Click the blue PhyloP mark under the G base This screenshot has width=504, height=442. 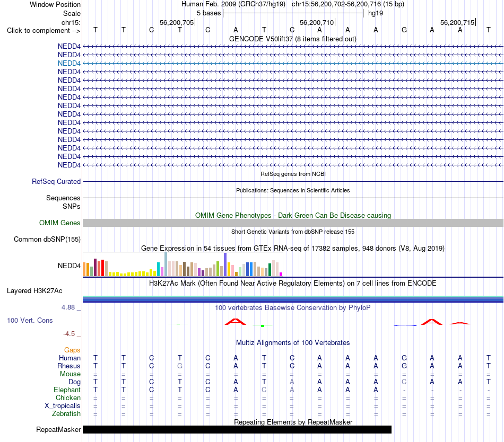point(405,325)
